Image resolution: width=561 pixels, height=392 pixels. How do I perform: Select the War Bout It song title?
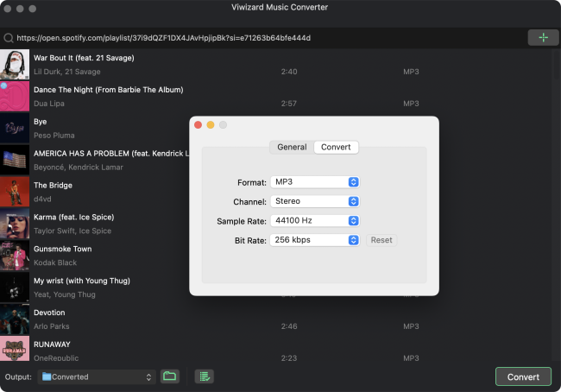[84, 58]
